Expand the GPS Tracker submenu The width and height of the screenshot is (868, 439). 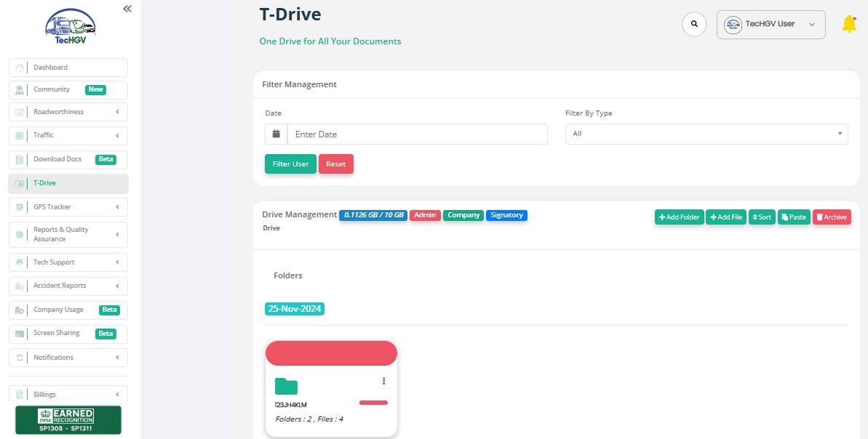tap(68, 207)
